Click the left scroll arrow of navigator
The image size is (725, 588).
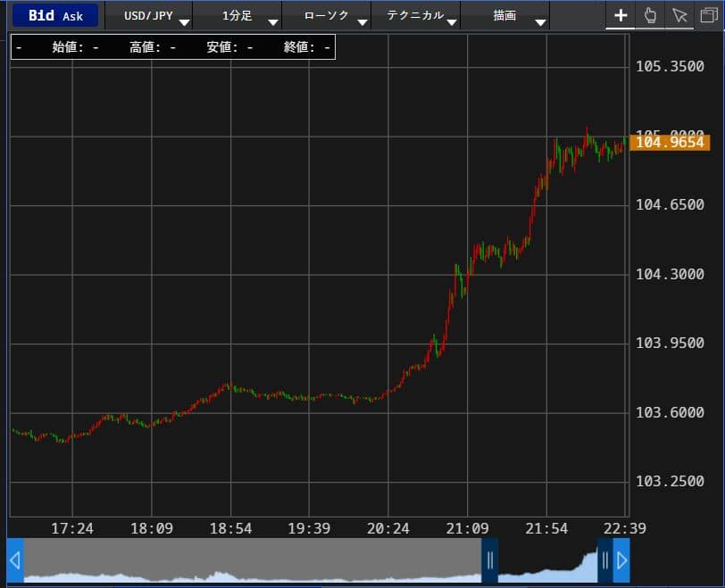point(15,560)
